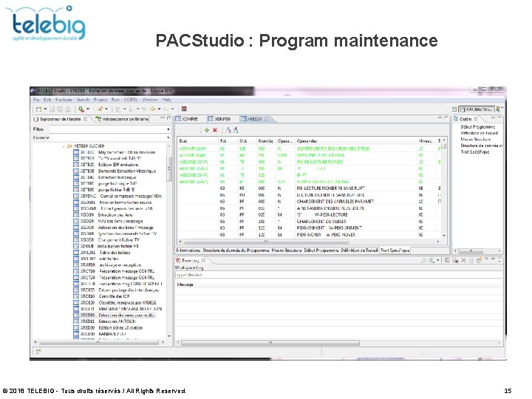532x399 pixels.
Task: Click the sort ascending A-Z icon
Action: click(x=228, y=130)
